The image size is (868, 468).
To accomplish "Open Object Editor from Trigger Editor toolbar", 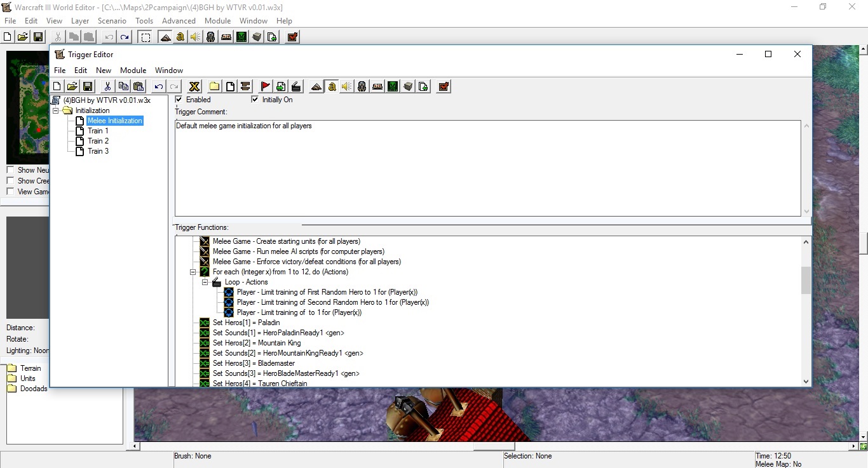I will point(362,86).
